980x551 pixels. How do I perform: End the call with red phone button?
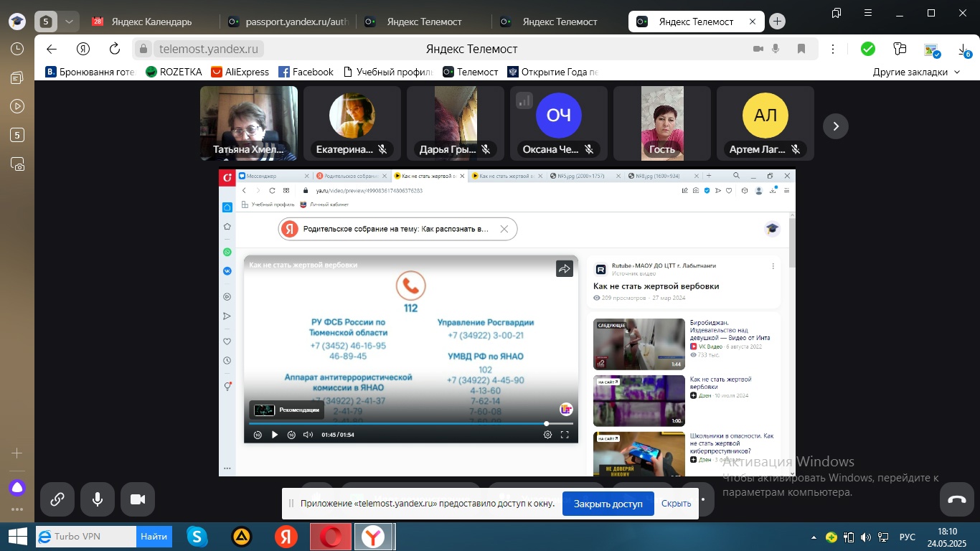957,499
